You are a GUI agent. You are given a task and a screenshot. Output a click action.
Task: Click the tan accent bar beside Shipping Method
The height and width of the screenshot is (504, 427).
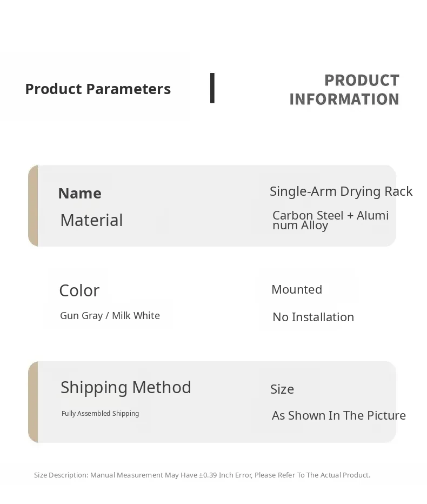tap(34, 402)
